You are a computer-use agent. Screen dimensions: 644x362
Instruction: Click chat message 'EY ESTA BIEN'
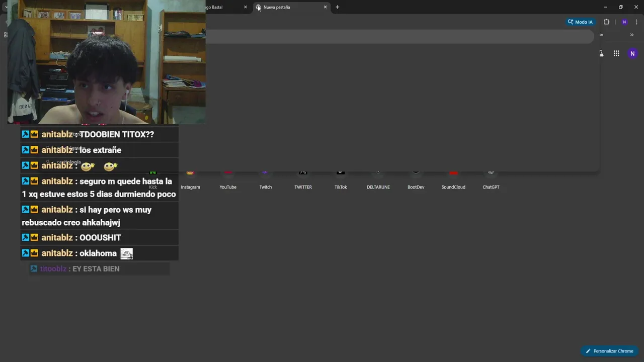(96, 269)
